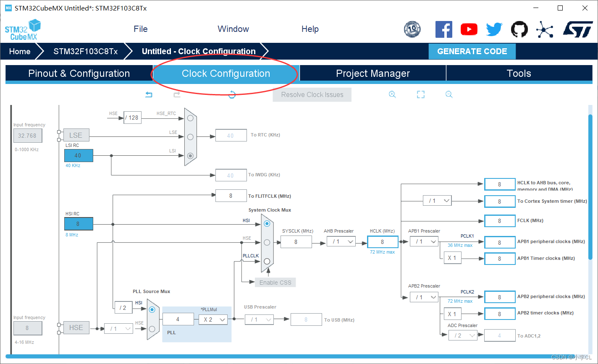Open the YouTube icon link
The image size is (598, 364).
[x=469, y=29]
